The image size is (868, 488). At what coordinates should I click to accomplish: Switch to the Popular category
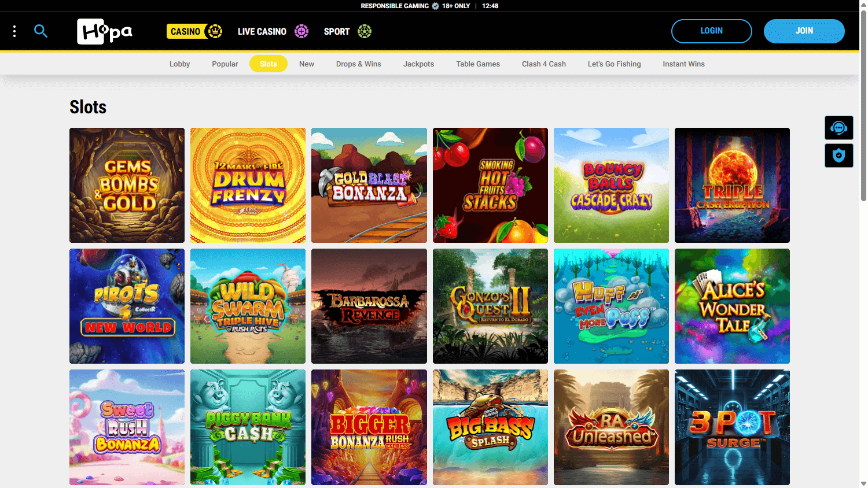(x=225, y=64)
